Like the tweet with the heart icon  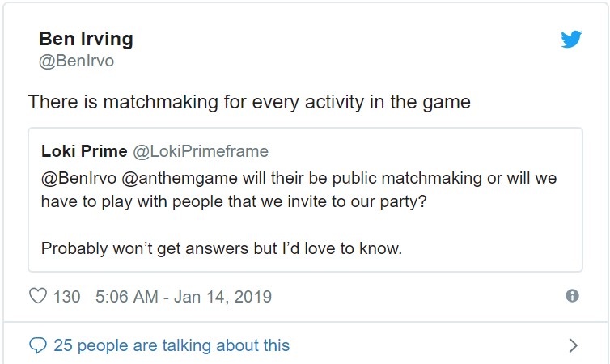click(37, 296)
